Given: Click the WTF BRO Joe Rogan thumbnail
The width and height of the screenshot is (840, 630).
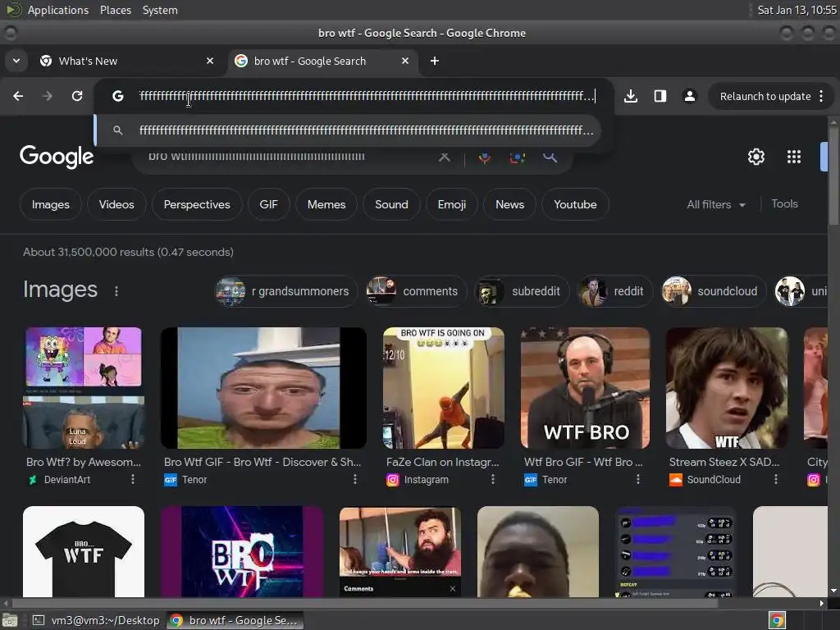Looking at the screenshot, I should [x=585, y=388].
